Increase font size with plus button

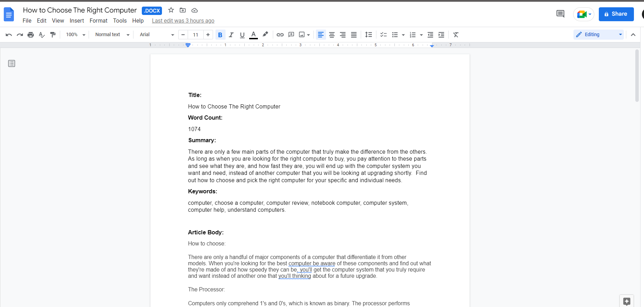pos(208,35)
